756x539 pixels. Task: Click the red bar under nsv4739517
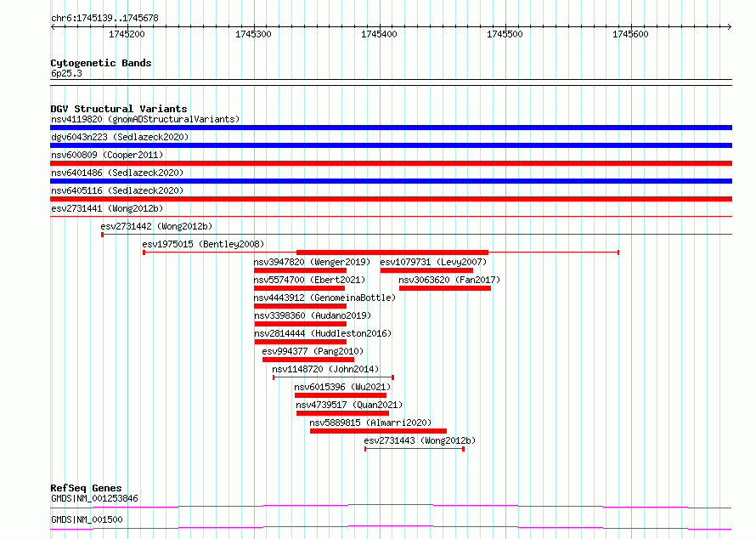point(343,413)
